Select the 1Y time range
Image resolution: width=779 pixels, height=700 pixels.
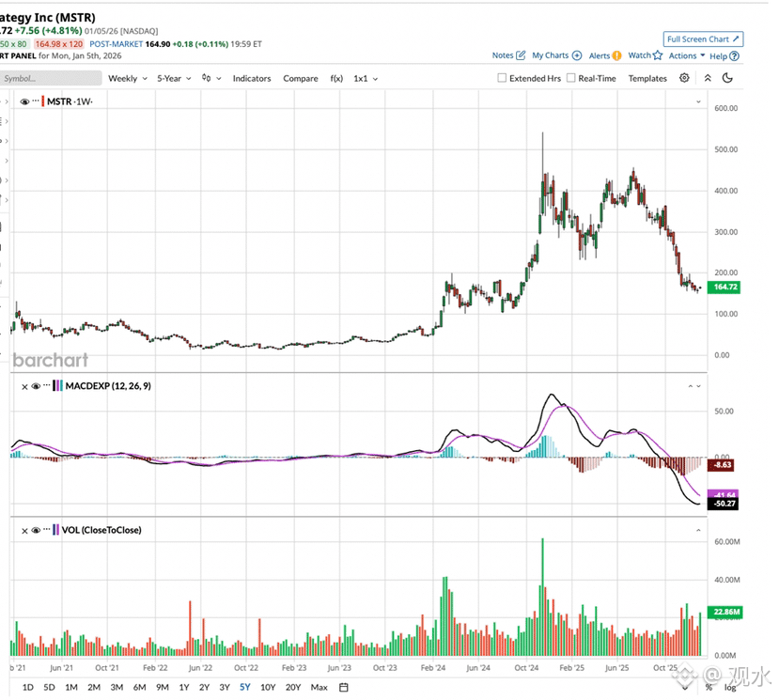(184, 687)
